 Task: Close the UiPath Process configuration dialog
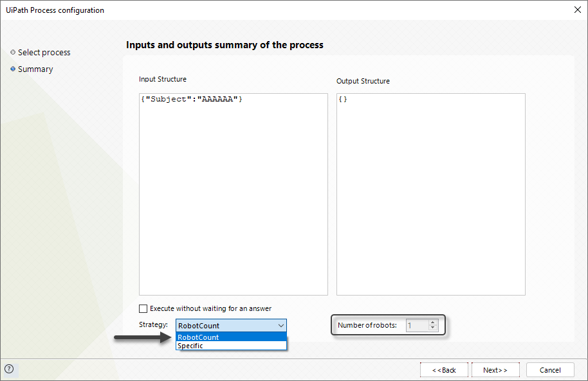pyautogui.click(x=578, y=10)
